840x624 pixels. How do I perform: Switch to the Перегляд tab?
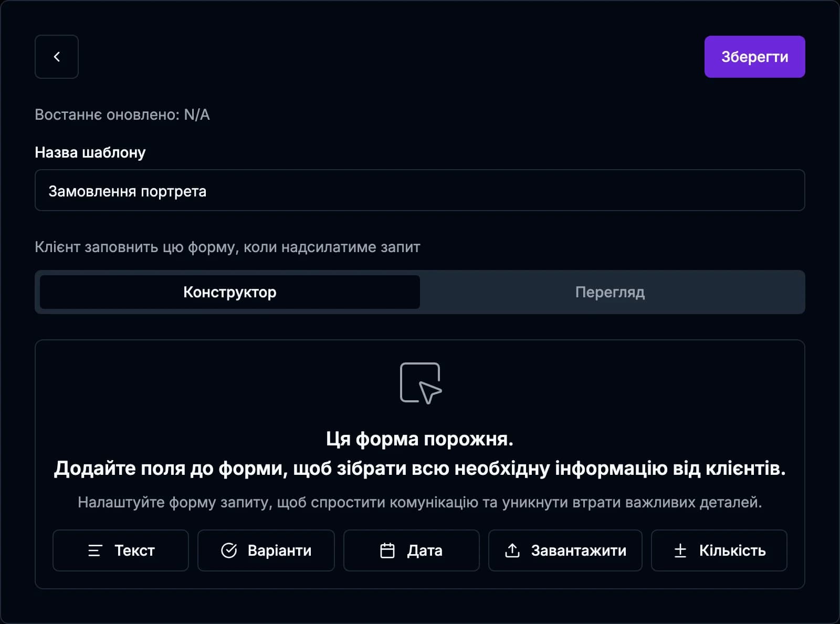click(x=610, y=292)
